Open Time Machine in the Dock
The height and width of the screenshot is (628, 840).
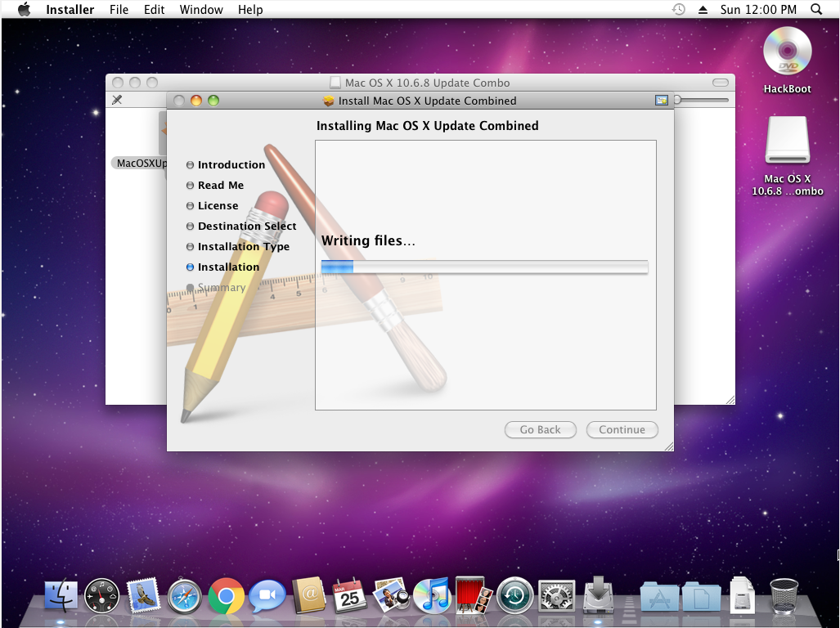pyautogui.click(x=514, y=596)
